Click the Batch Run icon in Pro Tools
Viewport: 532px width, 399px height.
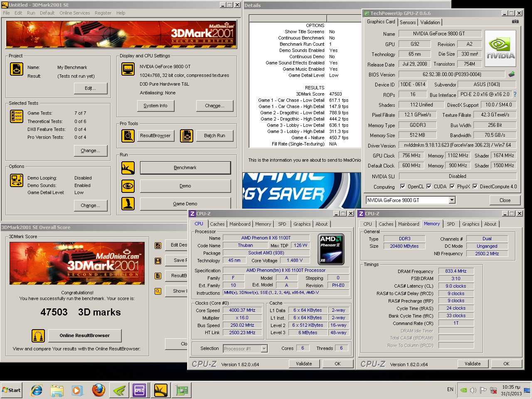pyautogui.click(x=187, y=136)
